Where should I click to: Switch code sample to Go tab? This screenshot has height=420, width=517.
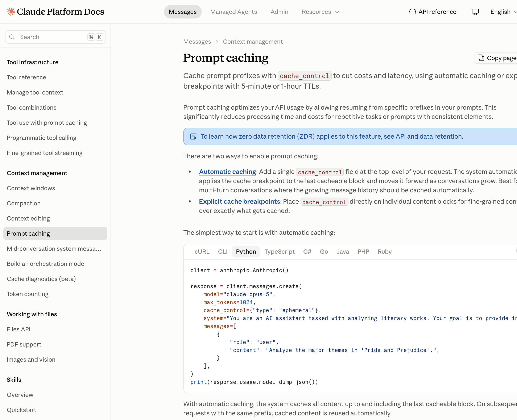324,252
